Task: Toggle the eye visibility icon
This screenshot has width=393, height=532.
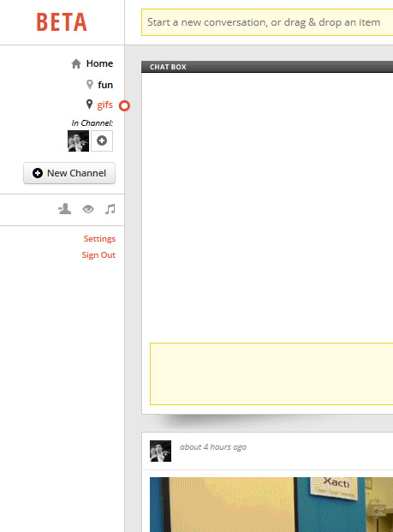Action: (88, 209)
